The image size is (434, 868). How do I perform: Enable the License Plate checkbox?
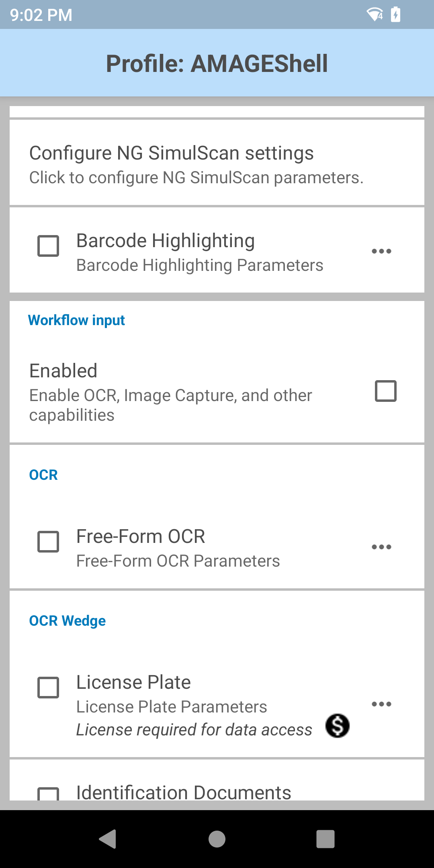(48, 688)
